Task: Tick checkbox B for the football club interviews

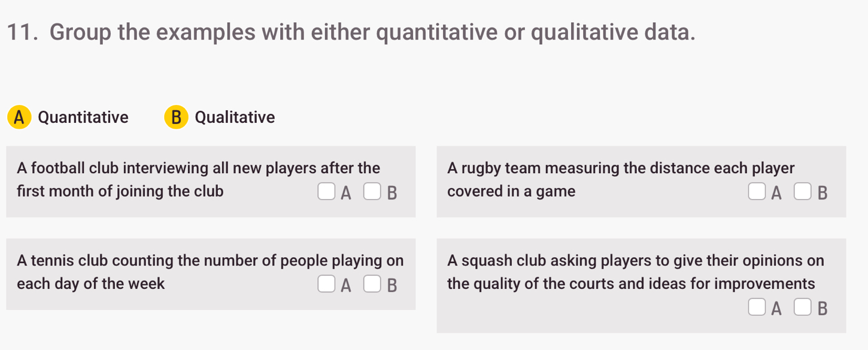Action: (372, 192)
